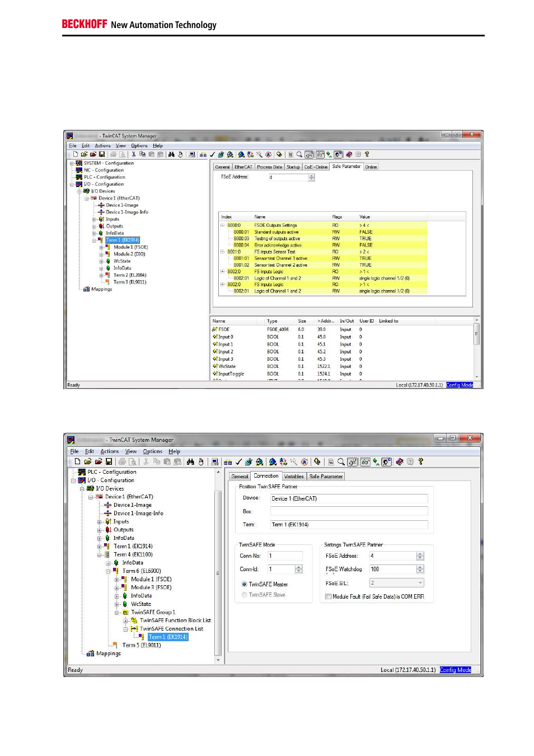Viewport: 534px width, 756px height.
Task: Click Conn-Id spinner arrows
Action: click(298, 569)
